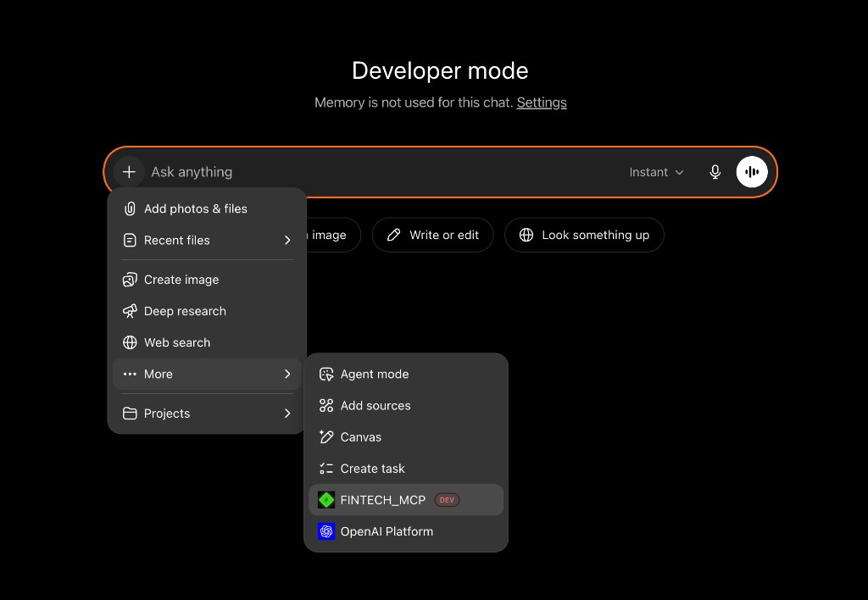Open the Instant model dropdown
868x600 pixels.
click(x=656, y=172)
